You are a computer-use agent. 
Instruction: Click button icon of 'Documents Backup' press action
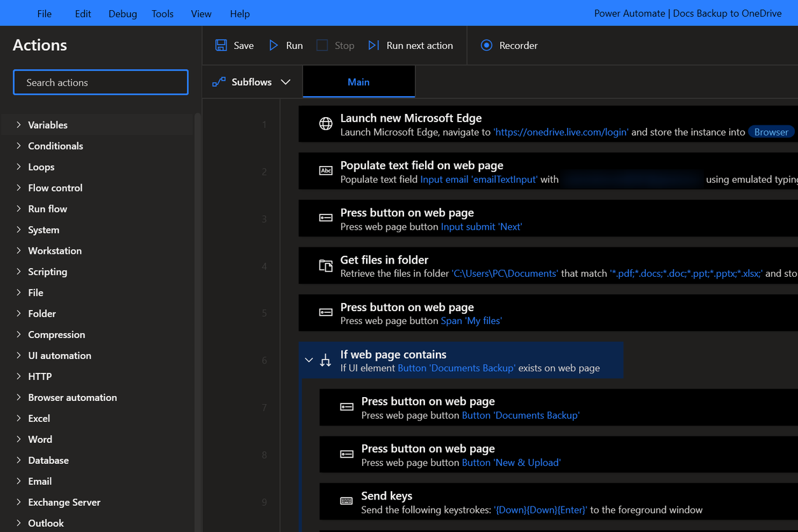[347, 407]
